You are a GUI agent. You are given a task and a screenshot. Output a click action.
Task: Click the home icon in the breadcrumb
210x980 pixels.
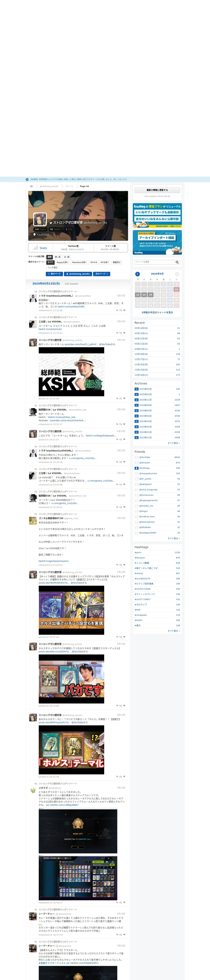(31, 186)
